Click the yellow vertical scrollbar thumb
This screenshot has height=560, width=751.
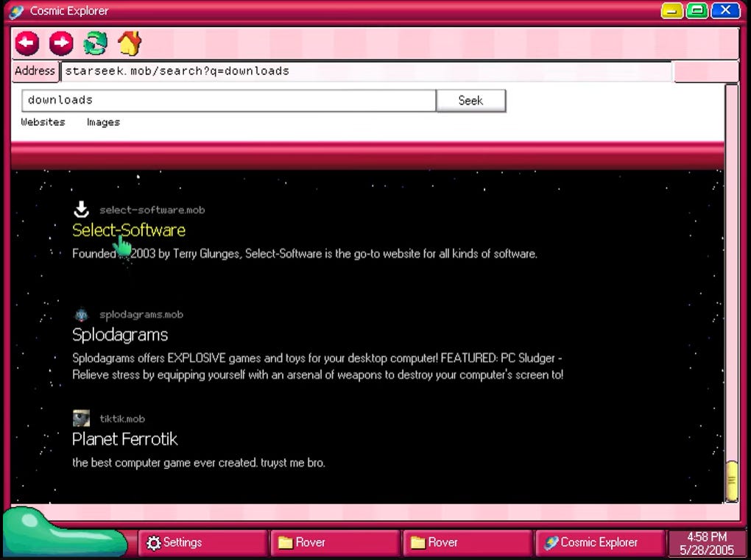(x=731, y=481)
